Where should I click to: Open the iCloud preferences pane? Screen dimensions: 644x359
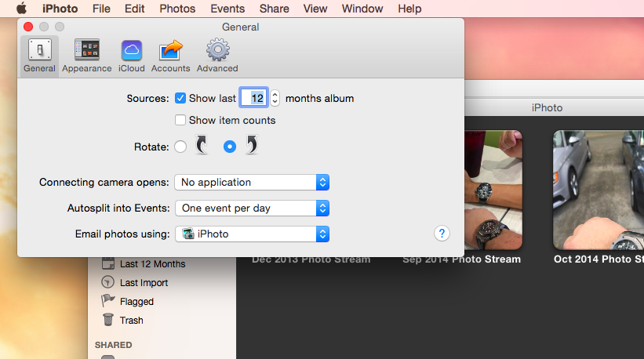(132, 56)
